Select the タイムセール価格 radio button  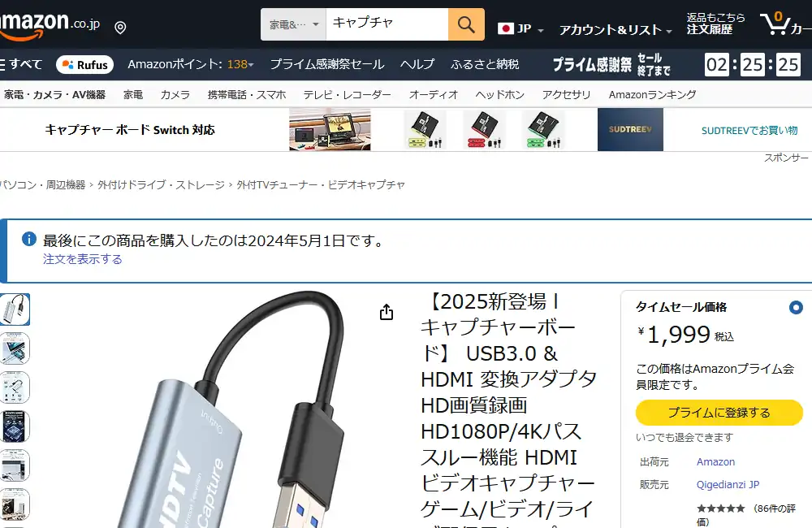tap(796, 308)
